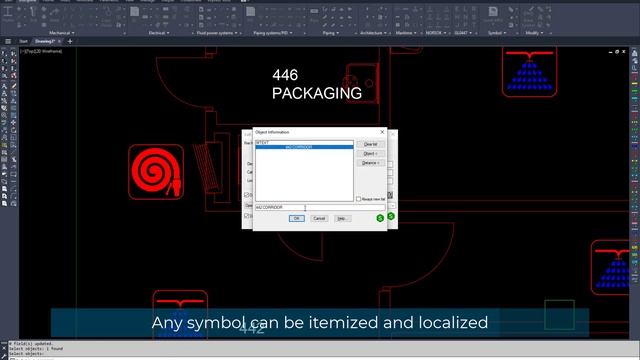Screen dimensions: 640x360
Task: Enable the Always new list checkbox
Action: (358, 199)
